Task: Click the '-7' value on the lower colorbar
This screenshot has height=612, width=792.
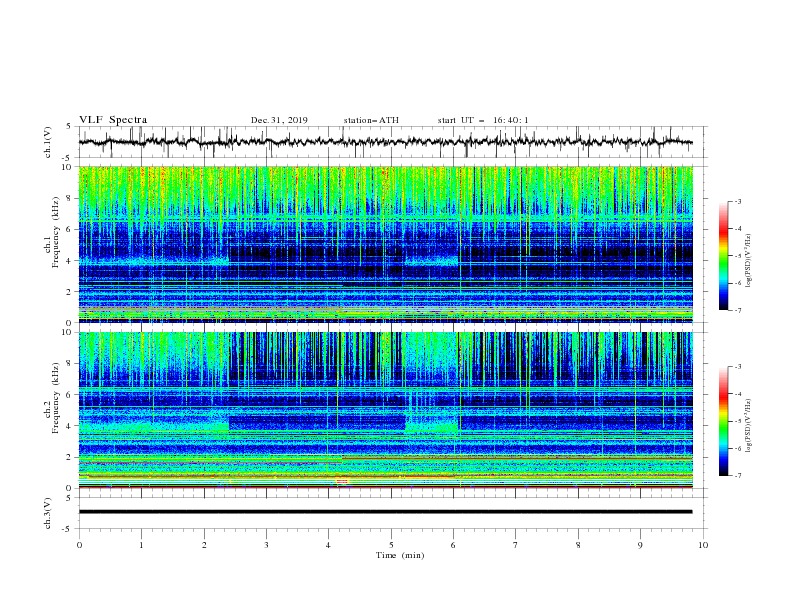Action: (737, 475)
